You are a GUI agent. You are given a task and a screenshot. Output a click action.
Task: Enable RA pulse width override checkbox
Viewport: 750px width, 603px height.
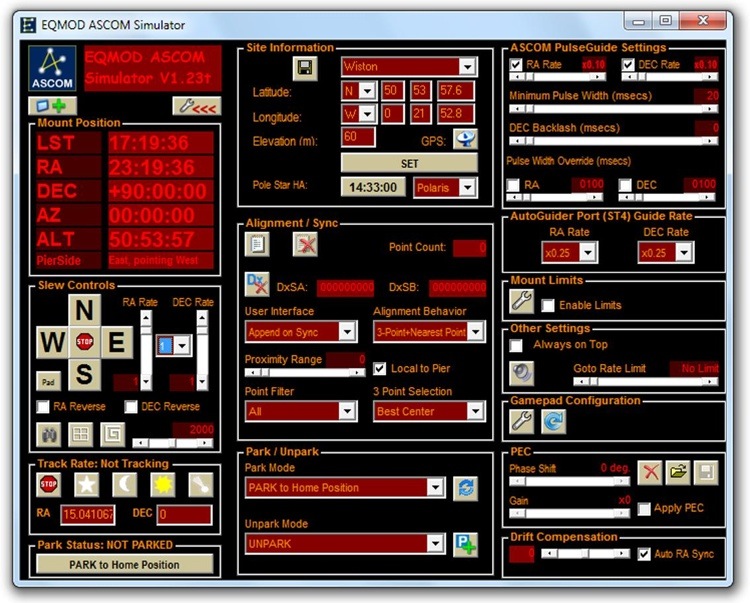[513, 185]
